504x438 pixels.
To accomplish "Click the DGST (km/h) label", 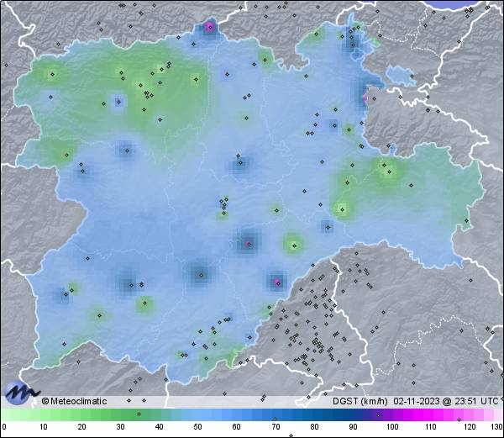I will click(360, 401).
